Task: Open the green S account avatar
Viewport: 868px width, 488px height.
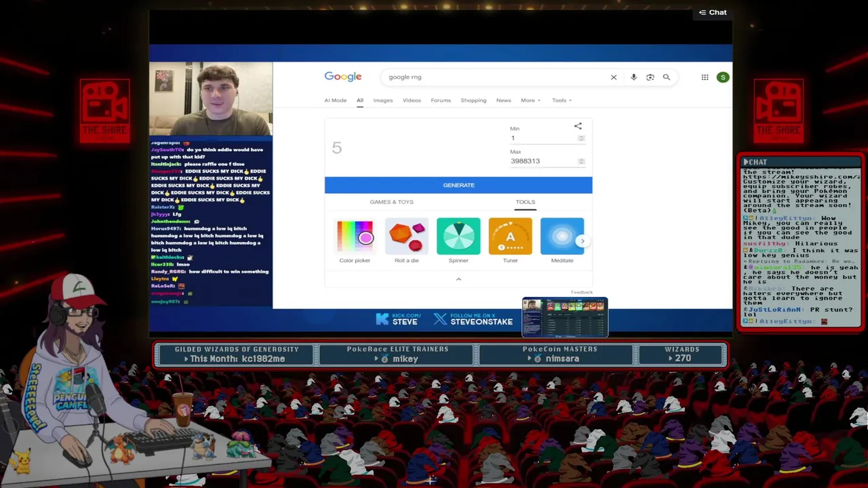Action: click(723, 77)
